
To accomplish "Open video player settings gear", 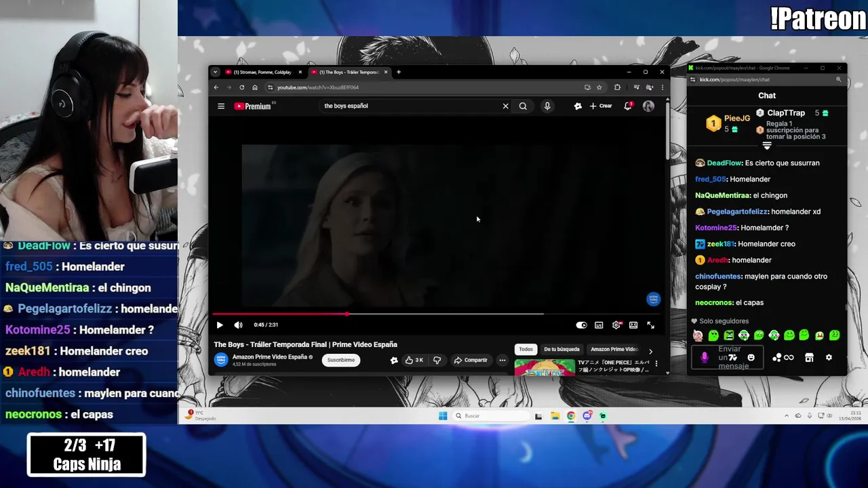I will pyautogui.click(x=616, y=325).
